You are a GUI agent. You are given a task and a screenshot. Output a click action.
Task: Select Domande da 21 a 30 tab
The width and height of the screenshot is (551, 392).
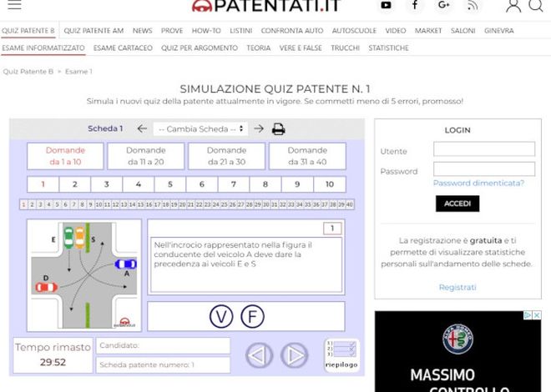click(226, 156)
